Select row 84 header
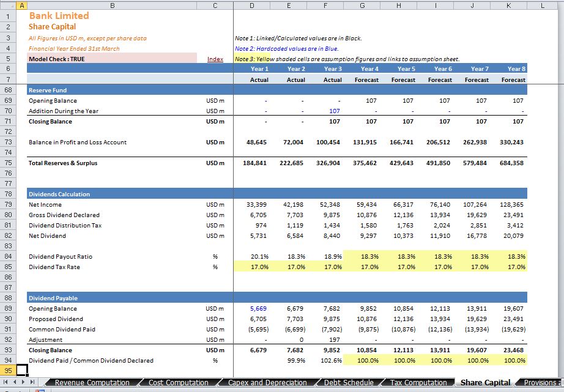The height and width of the screenshot is (392, 564). coord(8,256)
